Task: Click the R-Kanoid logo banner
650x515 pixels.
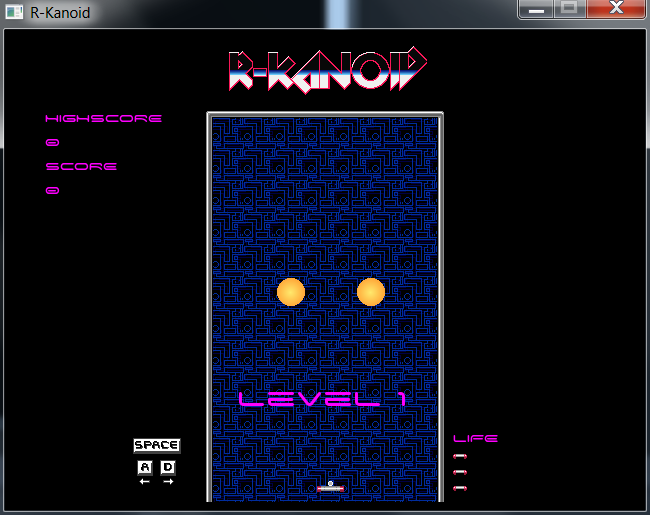Action: click(328, 72)
